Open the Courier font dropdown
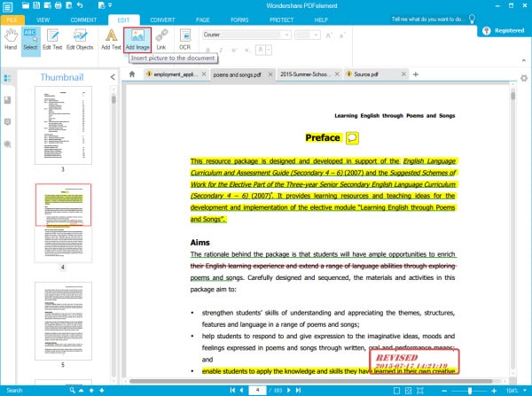This screenshot has height=396, width=532. click(x=246, y=35)
